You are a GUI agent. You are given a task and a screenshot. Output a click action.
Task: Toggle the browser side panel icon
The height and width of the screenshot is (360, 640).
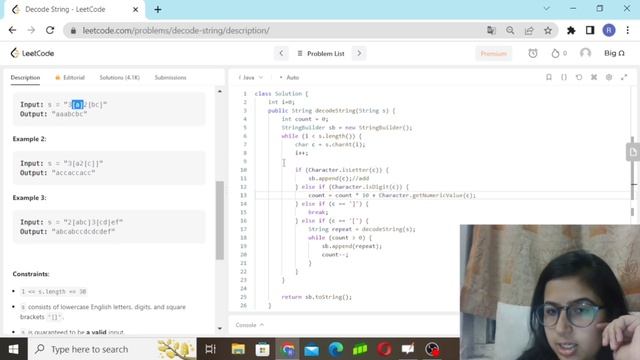(590, 30)
